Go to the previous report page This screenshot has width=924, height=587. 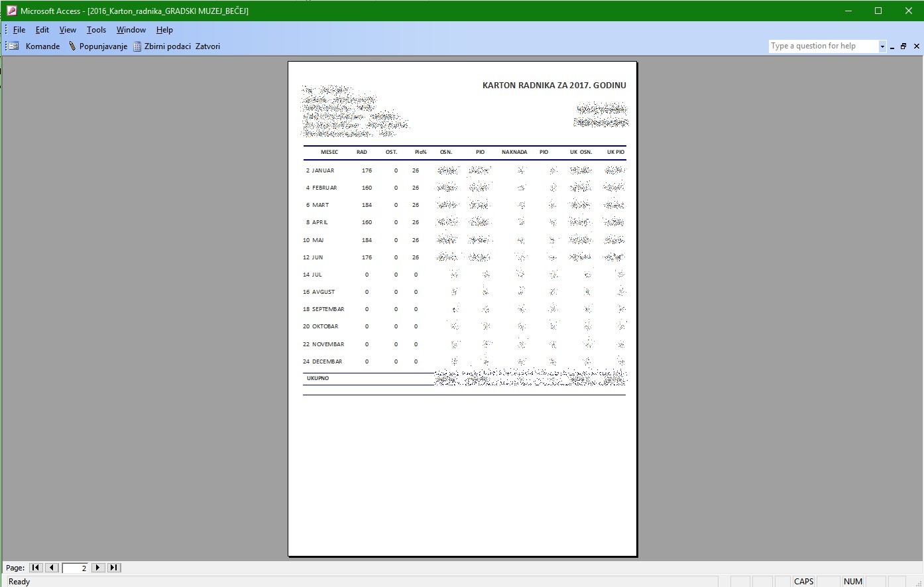pyautogui.click(x=52, y=568)
